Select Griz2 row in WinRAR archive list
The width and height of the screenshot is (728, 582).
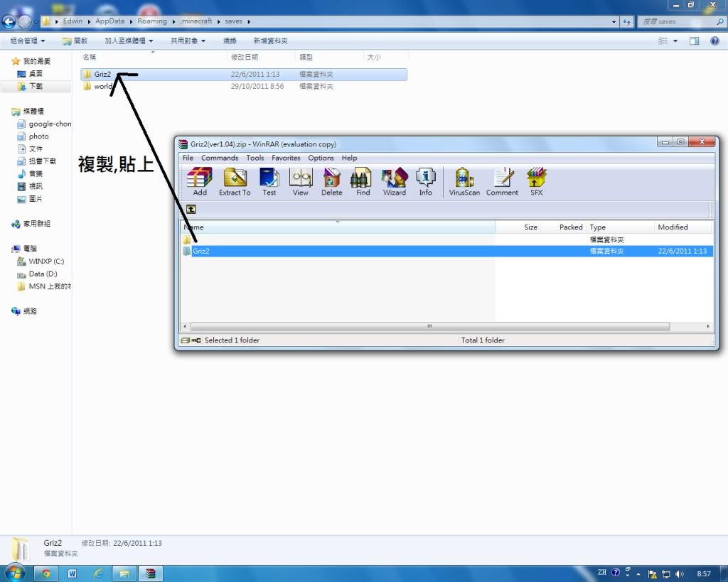pos(448,251)
